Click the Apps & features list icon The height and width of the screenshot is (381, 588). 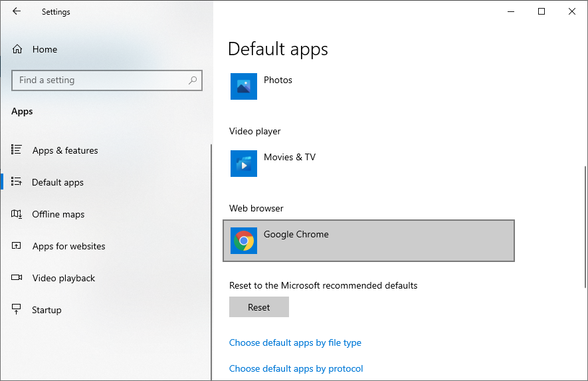click(x=17, y=150)
